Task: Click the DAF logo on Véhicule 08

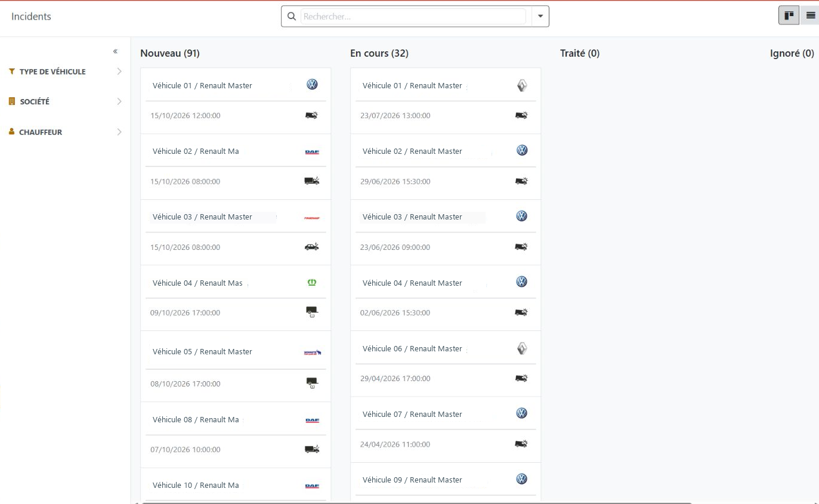Action: pos(312,420)
